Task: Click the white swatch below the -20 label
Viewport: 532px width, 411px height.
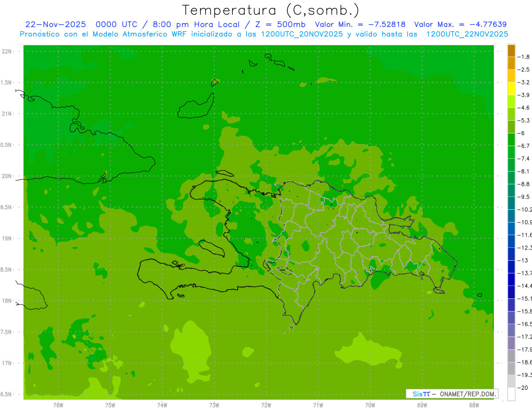Action: 511,394
